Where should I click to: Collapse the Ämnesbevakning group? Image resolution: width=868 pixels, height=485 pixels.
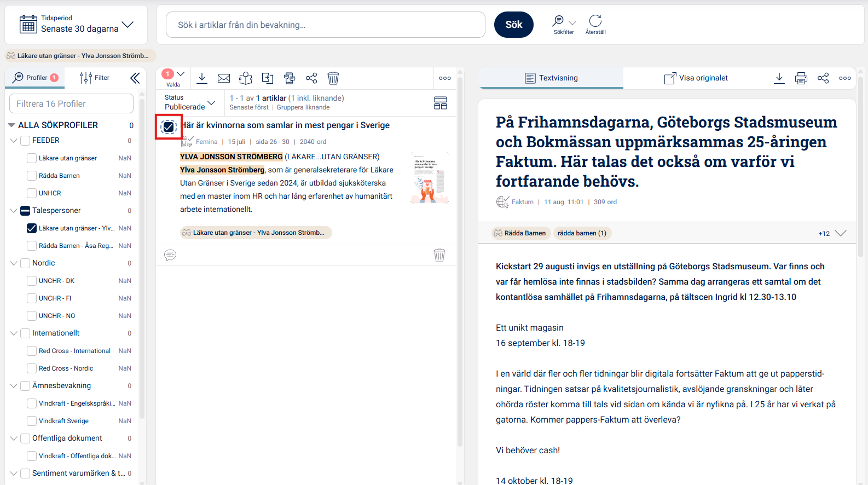[14, 386]
